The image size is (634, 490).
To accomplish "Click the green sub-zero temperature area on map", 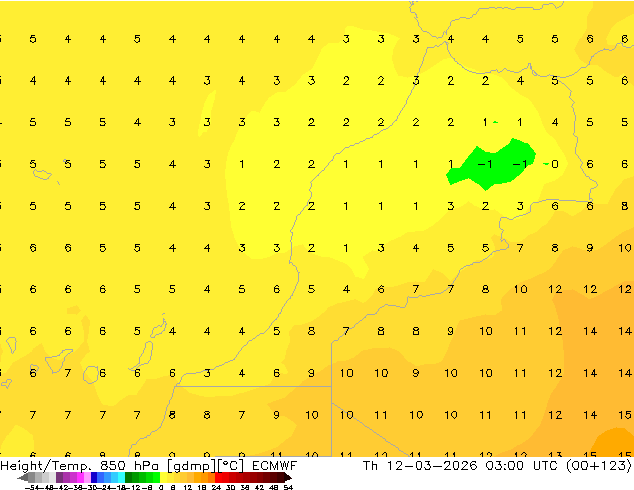I will click(491, 164).
